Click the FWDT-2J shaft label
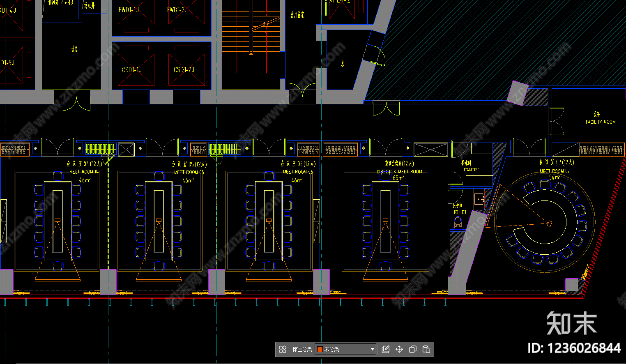 [x=177, y=9]
